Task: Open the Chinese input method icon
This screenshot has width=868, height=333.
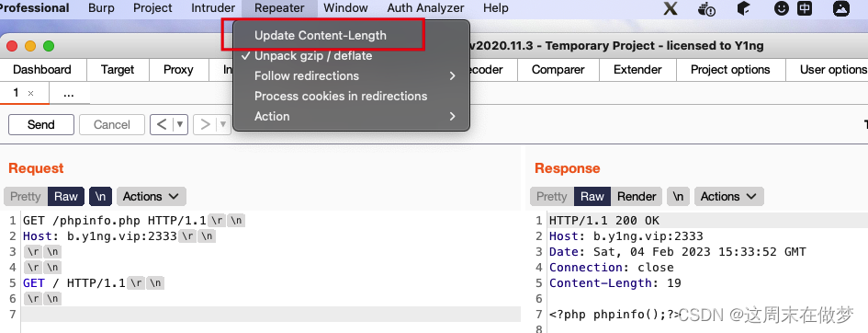Action: [x=805, y=8]
